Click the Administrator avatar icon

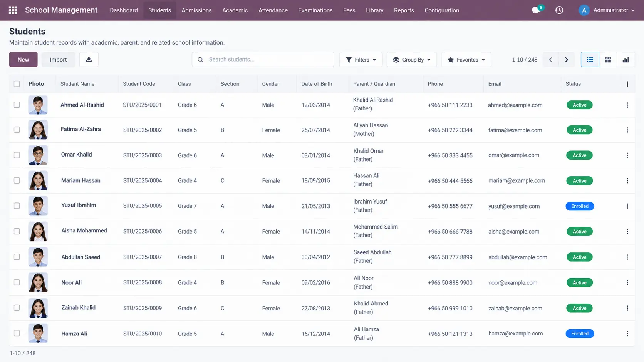coord(584,10)
